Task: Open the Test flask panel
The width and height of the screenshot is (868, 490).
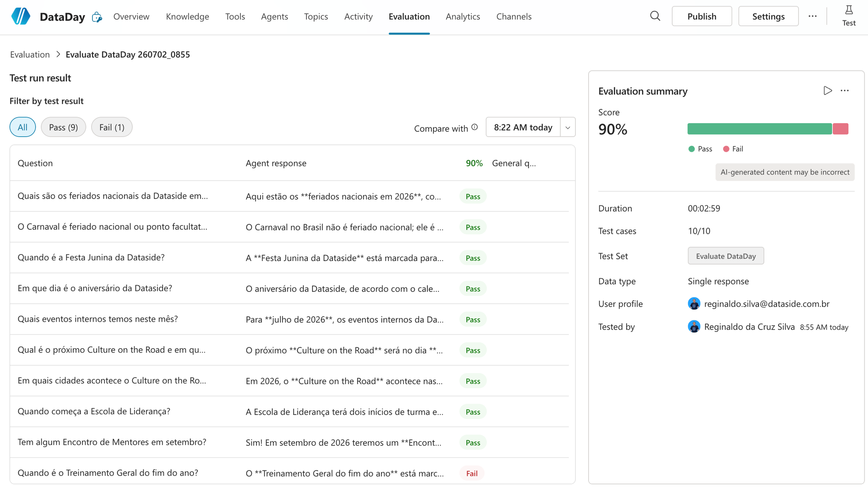Action: coord(848,16)
